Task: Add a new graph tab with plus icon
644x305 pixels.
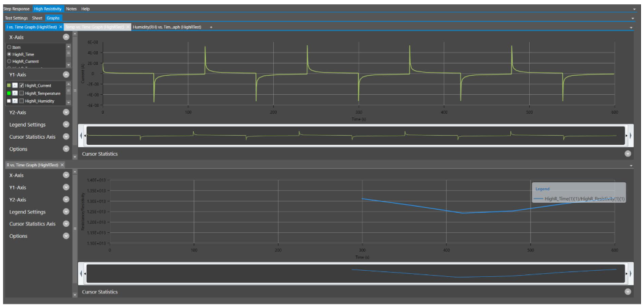Action: tap(211, 27)
